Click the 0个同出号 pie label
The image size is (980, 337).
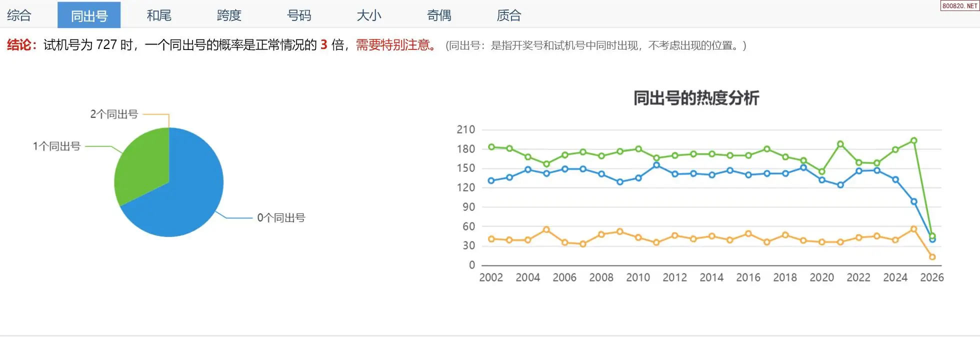coord(281,218)
